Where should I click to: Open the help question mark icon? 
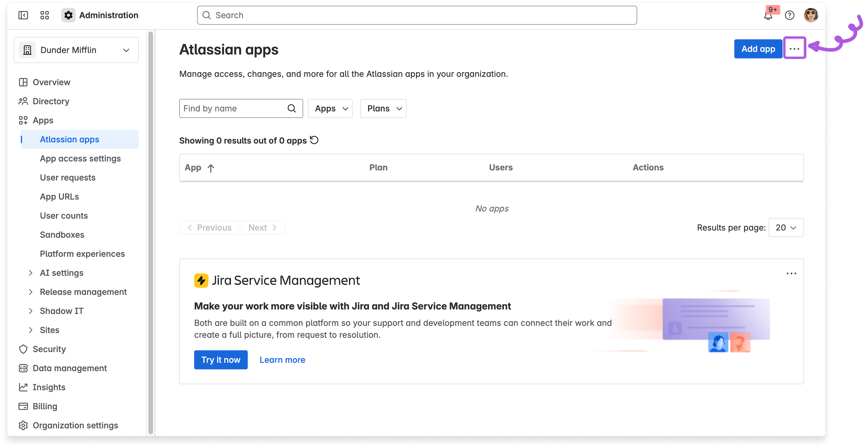(x=789, y=15)
